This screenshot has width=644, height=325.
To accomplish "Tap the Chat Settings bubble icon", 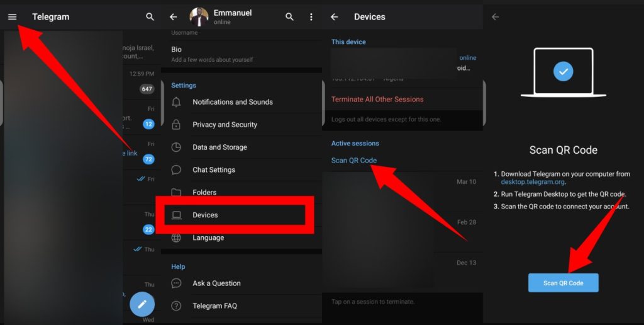I will (x=176, y=170).
